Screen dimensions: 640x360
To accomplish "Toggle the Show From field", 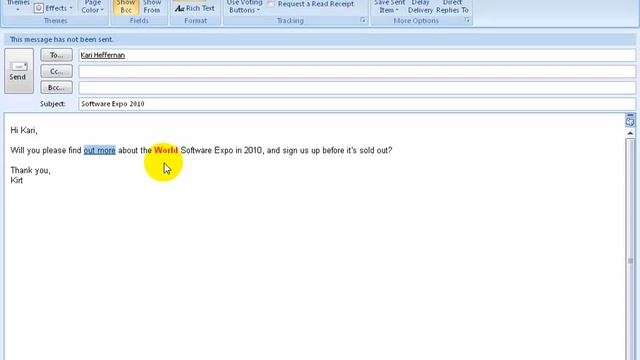I will [x=152, y=7].
